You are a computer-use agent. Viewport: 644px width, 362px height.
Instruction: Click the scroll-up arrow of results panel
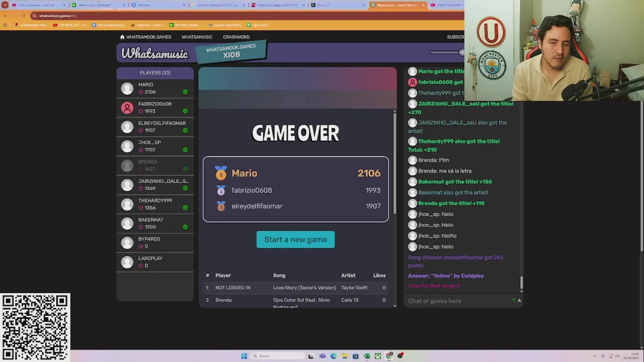[394, 111]
